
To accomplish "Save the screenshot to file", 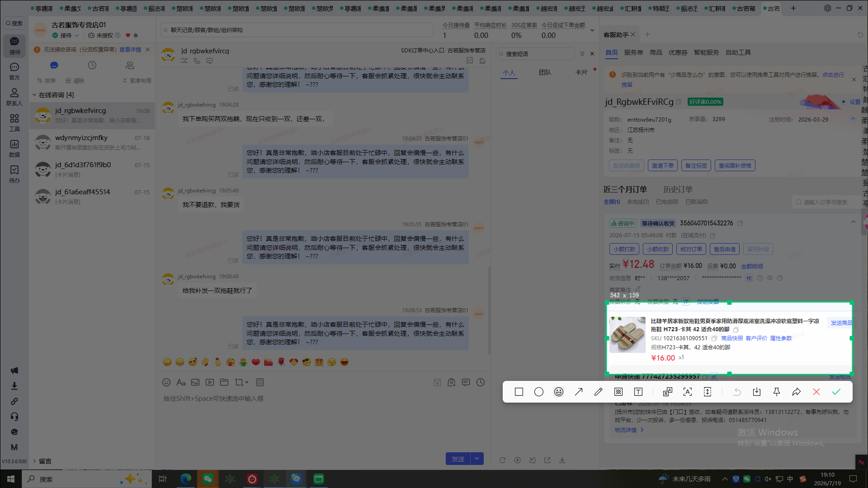I will pyautogui.click(x=757, y=392).
